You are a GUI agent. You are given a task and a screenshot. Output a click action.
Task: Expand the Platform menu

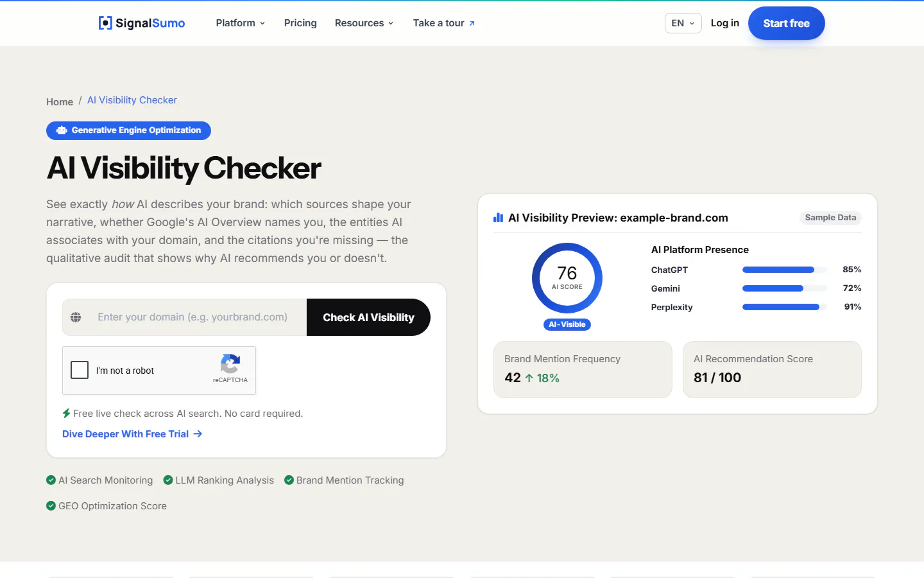pyautogui.click(x=241, y=23)
